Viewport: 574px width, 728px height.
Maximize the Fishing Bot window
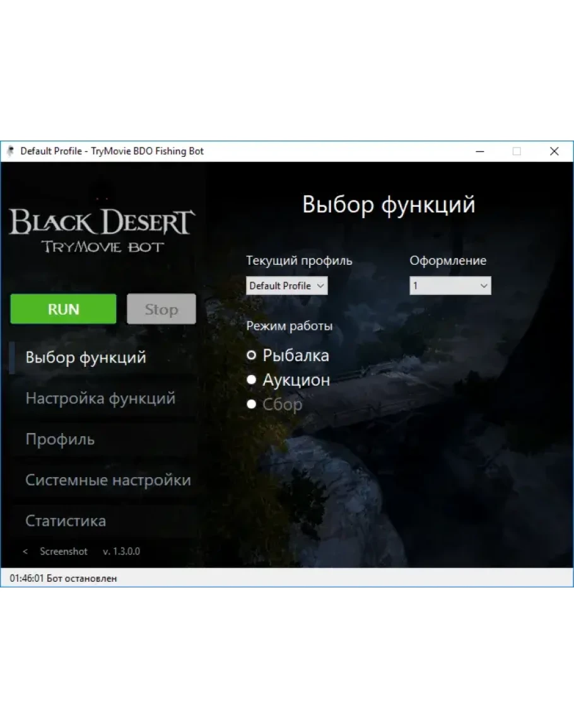coord(517,151)
